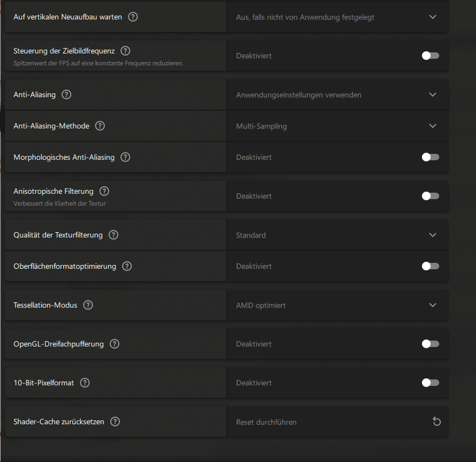This screenshot has height=462, width=476.
Task: Click Reset durchführen for shader cache
Action: pos(266,422)
